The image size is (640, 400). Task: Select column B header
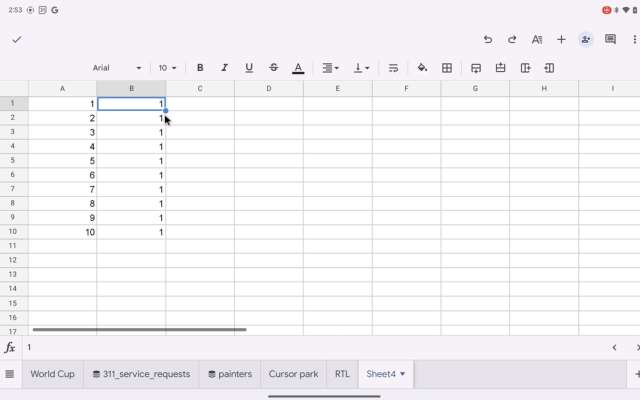pos(131,89)
